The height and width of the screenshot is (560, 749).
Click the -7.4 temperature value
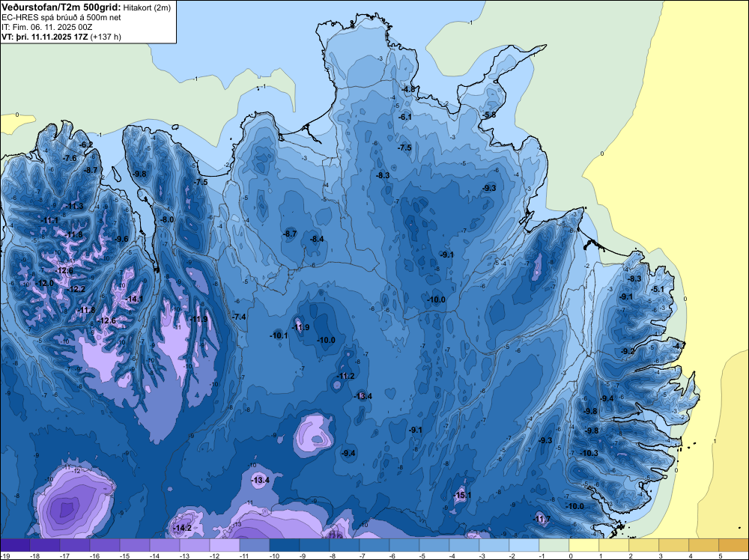point(240,317)
